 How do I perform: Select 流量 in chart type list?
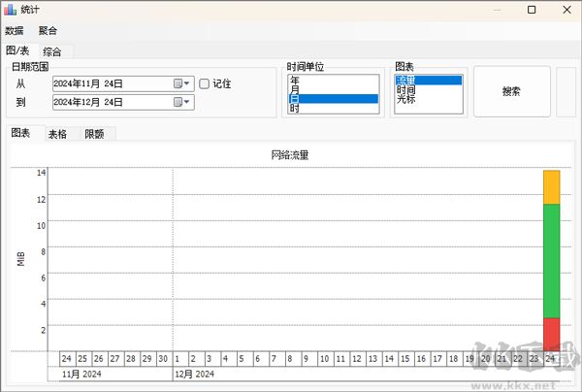pyautogui.click(x=429, y=81)
